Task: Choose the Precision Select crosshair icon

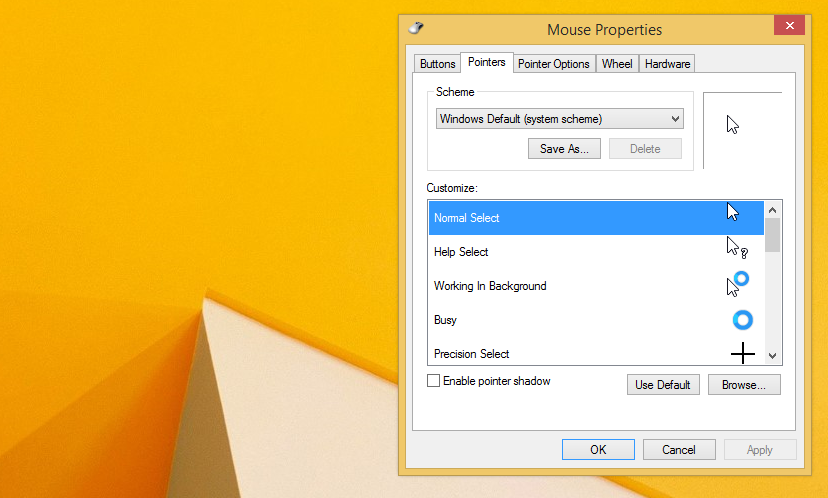Action: [742, 353]
